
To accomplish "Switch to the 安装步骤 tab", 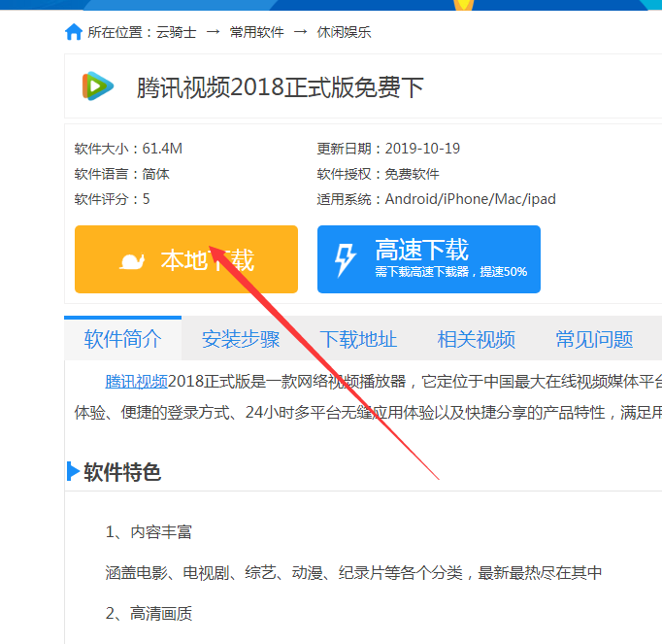I will click(x=241, y=339).
